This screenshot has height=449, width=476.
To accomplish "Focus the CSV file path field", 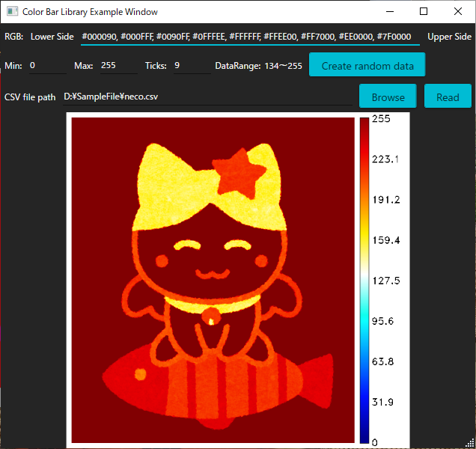I will pyautogui.click(x=207, y=97).
